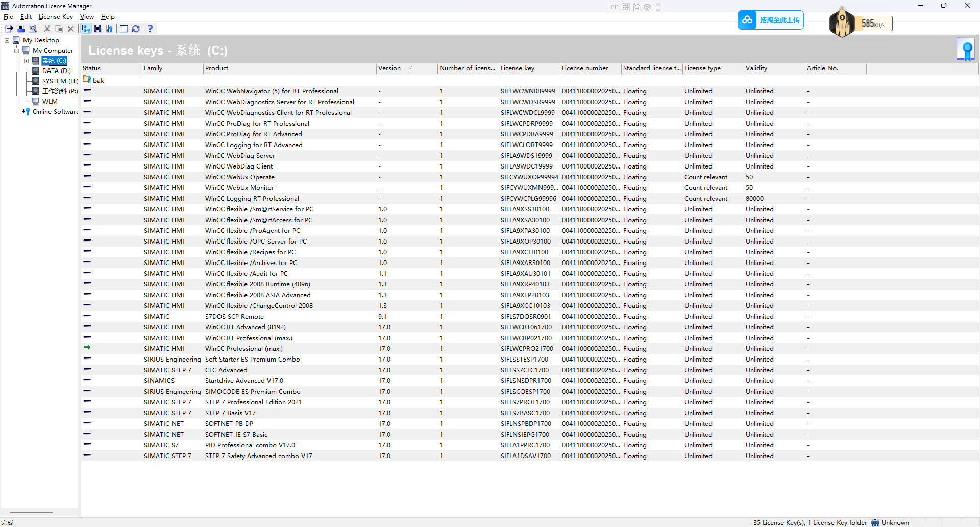
Task: Open Print Preview from the toolbar
Action: point(33,29)
